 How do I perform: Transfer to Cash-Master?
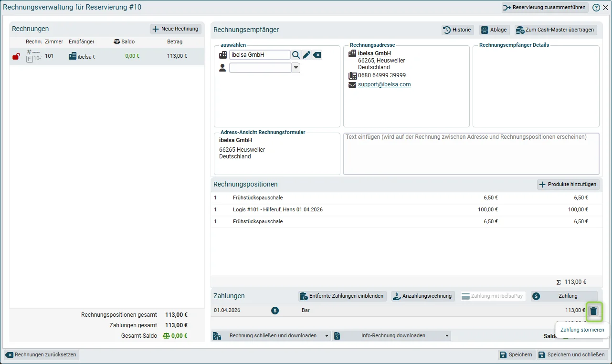[556, 30]
